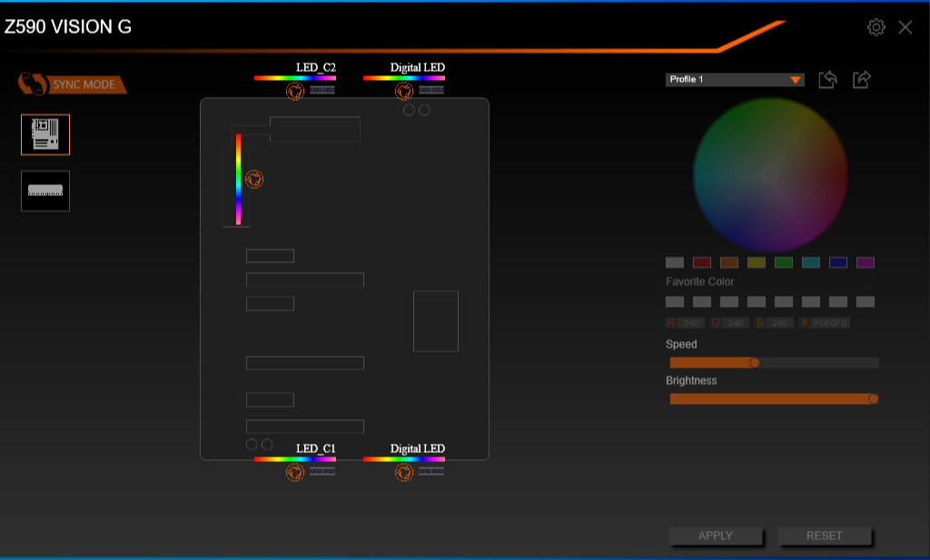Click the LED_C1 strip header connector icon
The width and height of the screenshot is (930, 560).
[x=322, y=471]
